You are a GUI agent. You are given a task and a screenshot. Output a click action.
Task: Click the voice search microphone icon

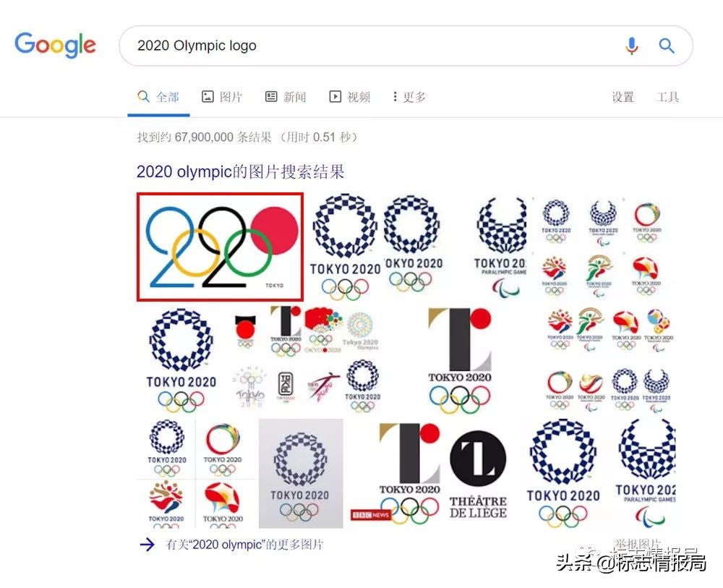(x=632, y=46)
